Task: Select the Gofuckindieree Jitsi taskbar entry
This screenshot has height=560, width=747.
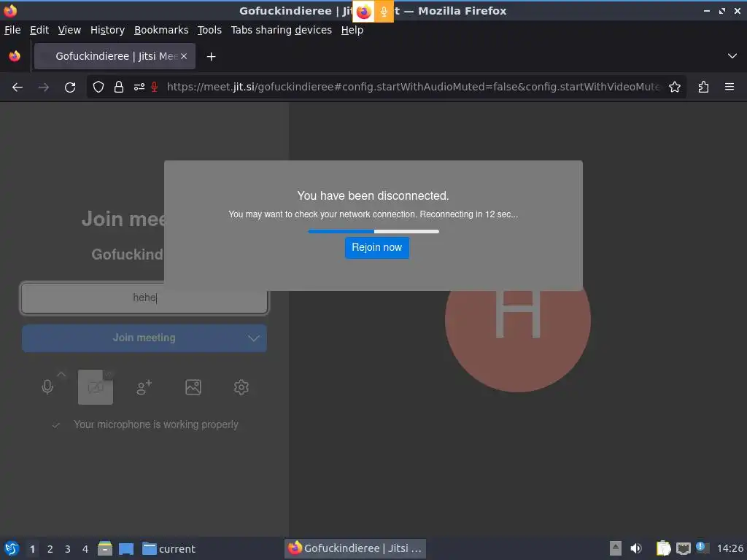Action: pyautogui.click(x=355, y=548)
